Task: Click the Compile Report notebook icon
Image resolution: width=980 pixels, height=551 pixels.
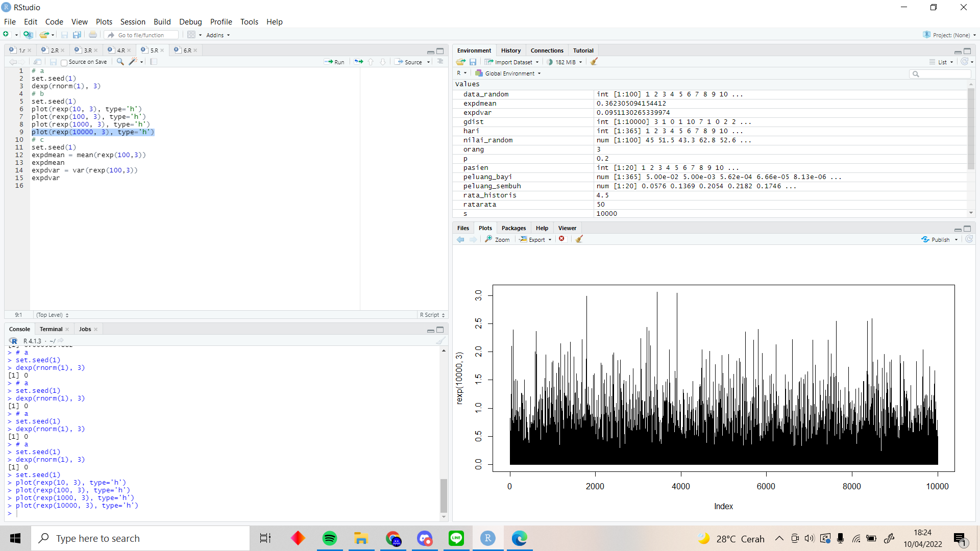Action: coord(154,62)
